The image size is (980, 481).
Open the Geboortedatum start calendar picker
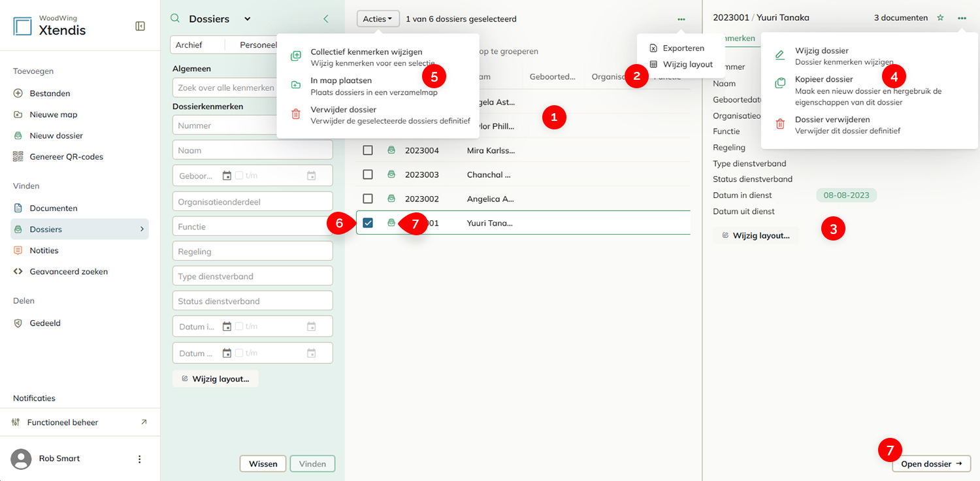click(227, 176)
